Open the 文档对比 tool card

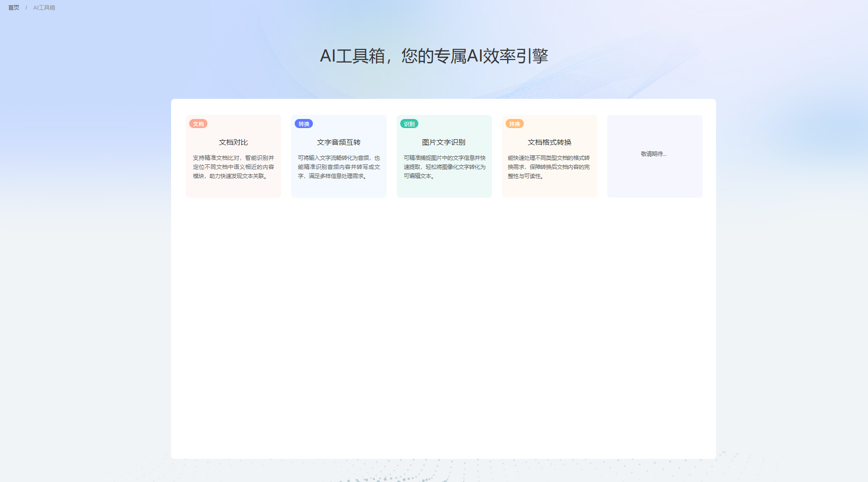point(233,155)
